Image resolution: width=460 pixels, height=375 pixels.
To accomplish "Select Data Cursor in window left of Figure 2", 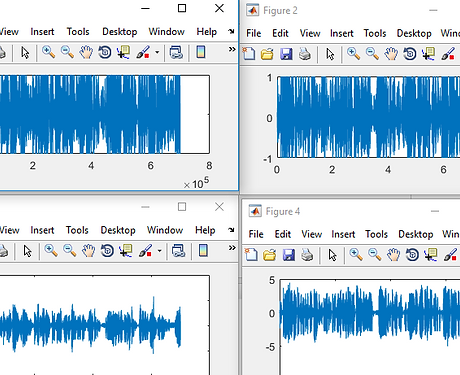I will pos(123,52).
